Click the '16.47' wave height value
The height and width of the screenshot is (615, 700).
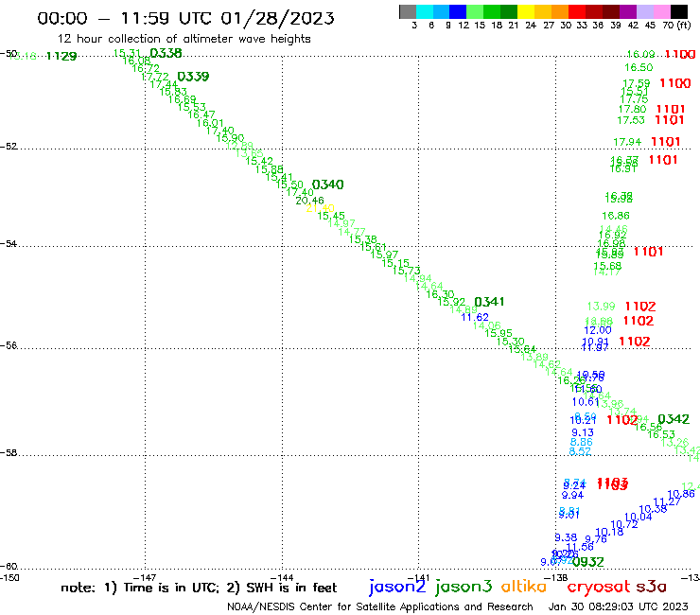pos(201,115)
